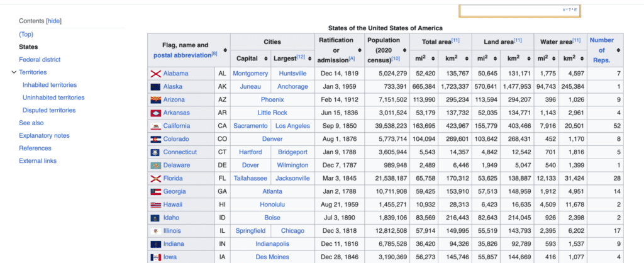
Task: Open the Los Angeles link
Action: (292, 126)
